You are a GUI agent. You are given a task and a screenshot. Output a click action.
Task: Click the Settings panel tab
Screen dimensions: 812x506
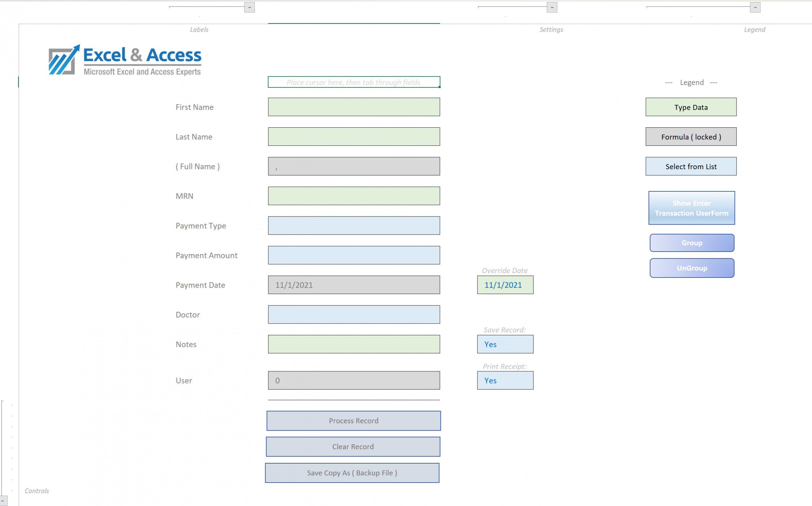[x=551, y=29]
